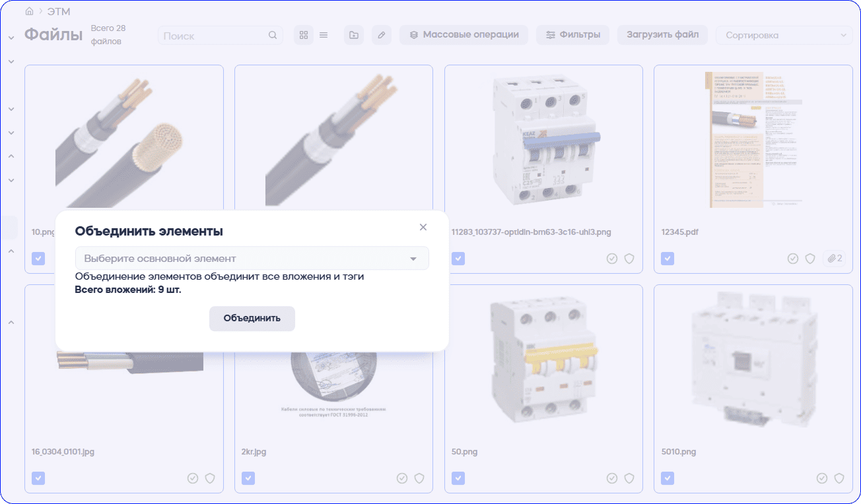Image resolution: width=861 pixels, height=504 pixels.
Task: Click the Загрузить файл button
Action: tap(662, 35)
